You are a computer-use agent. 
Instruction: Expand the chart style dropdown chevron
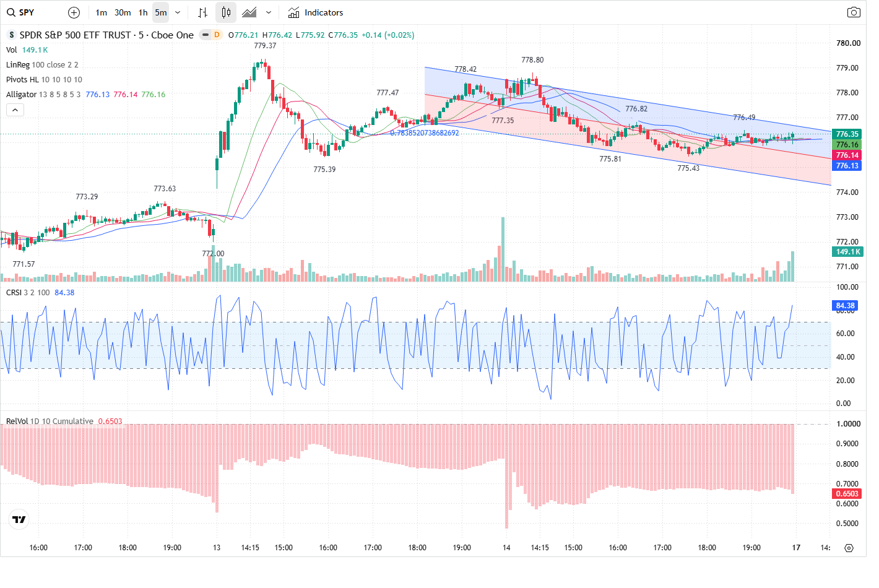(x=268, y=12)
